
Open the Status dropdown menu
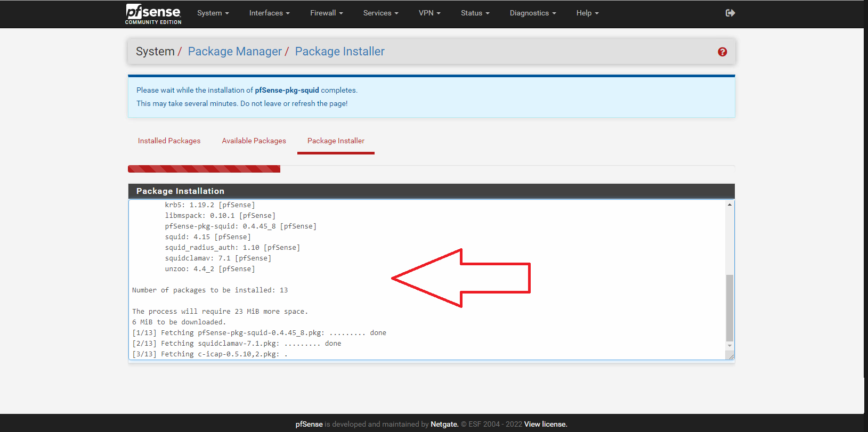point(475,13)
